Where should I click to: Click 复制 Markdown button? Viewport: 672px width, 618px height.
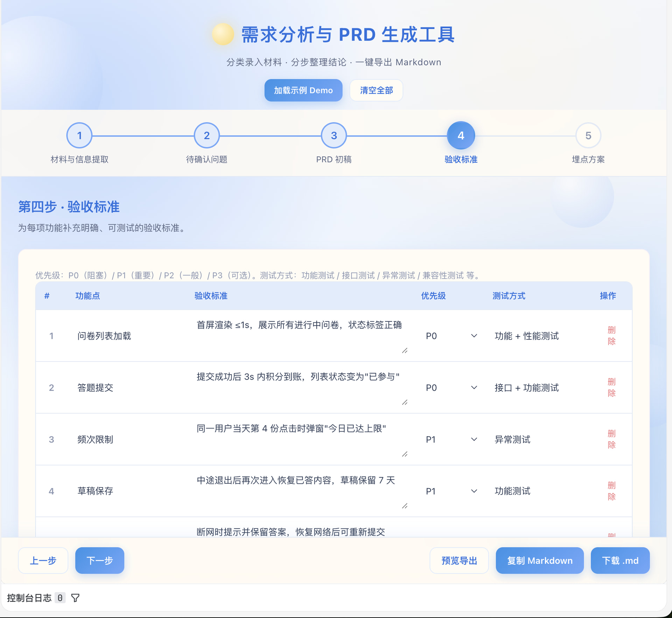coord(540,561)
